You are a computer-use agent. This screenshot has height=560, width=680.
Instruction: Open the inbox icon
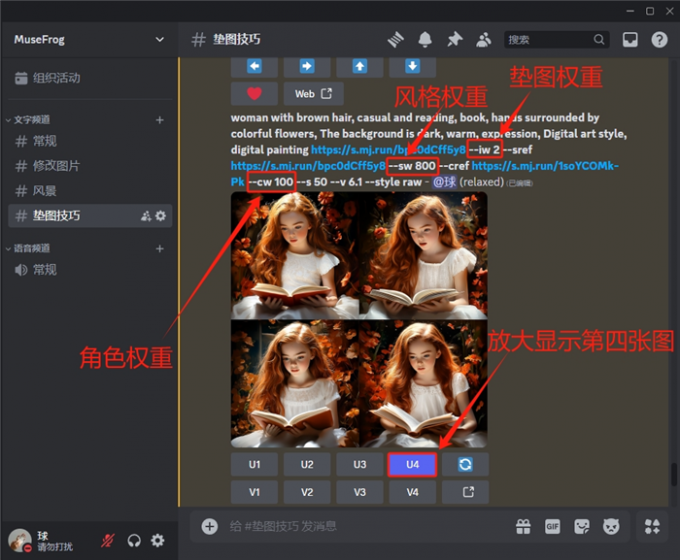tap(630, 39)
